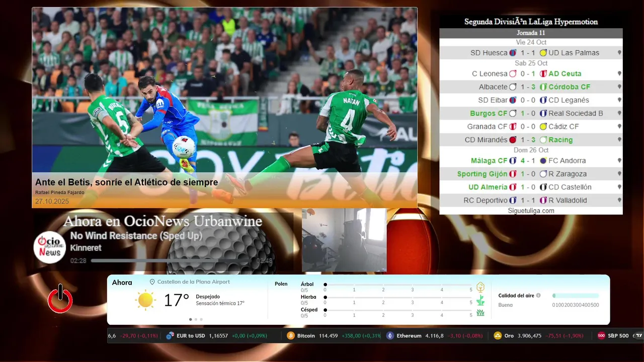Select the first weather carousel dot
Image resolution: width=644 pixels, height=362 pixels.
[190, 319]
